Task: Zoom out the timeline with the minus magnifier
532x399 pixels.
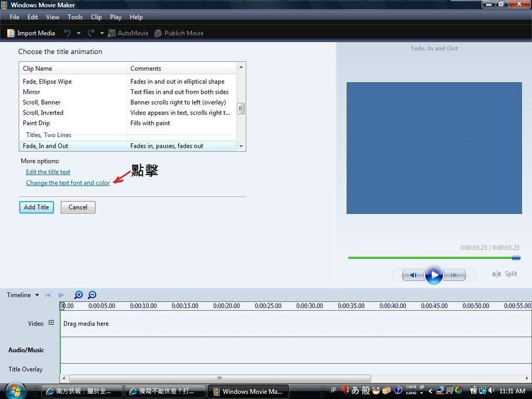Action: 92,295
